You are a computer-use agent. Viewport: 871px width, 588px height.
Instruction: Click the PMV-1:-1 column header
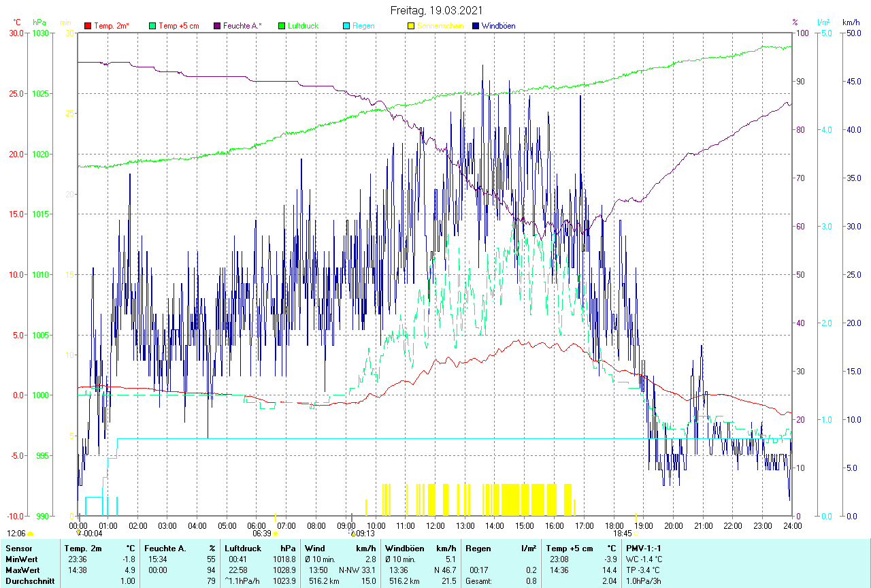pyautogui.click(x=644, y=549)
